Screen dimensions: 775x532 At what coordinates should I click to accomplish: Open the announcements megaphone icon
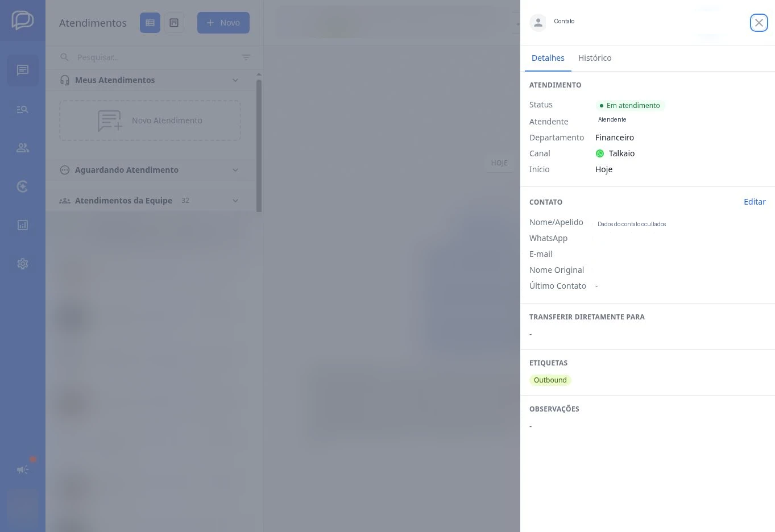(x=23, y=469)
